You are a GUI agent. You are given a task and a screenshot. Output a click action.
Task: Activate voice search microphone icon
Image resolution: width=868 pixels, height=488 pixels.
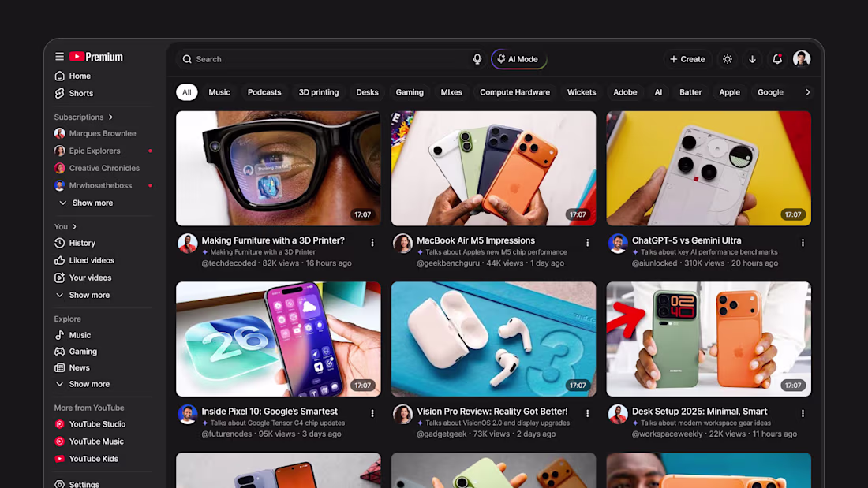point(477,59)
